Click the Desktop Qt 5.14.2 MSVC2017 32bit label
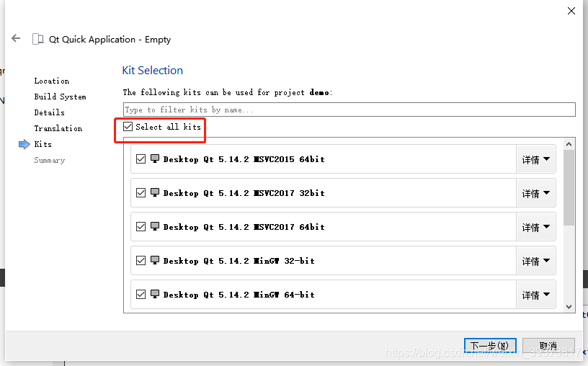Viewport: 588px width, 366px height. click(x=244, y=193)
